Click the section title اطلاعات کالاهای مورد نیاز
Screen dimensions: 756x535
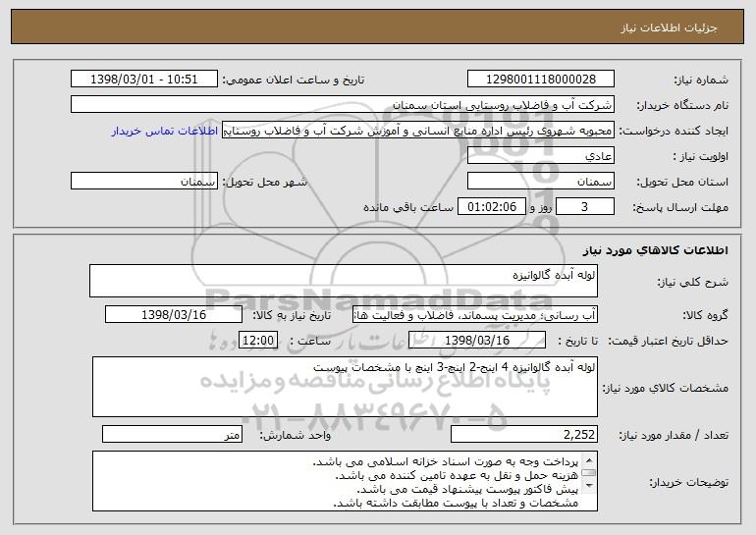pyautogui.click(x=655, y=250)
